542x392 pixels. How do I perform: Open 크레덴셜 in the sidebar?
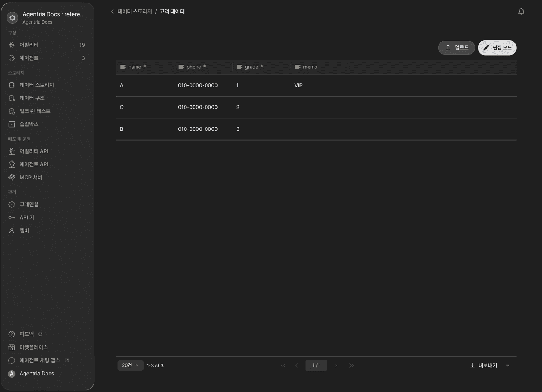click(x=47, y=204)
